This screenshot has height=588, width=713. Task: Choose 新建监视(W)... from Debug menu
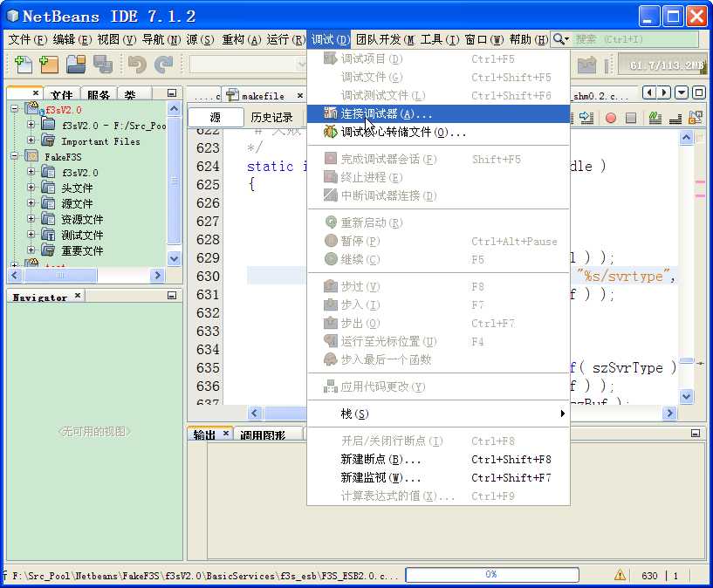click(438, 477)
